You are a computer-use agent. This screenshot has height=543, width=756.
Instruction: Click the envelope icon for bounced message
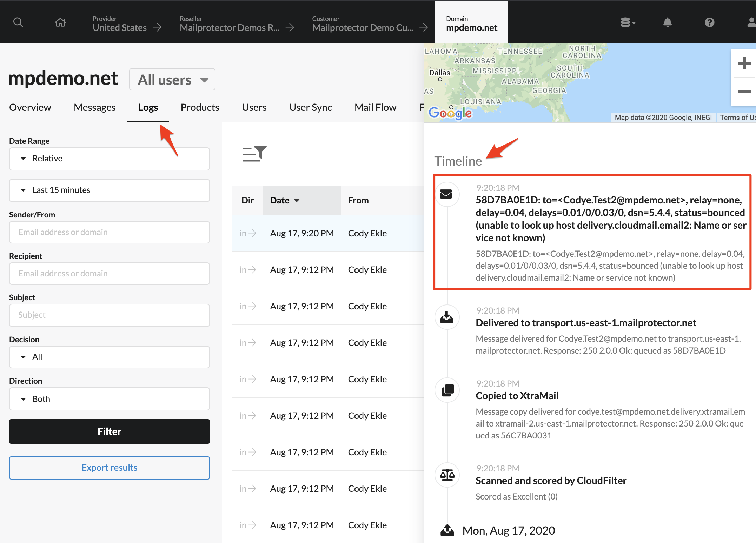tap(446, 194)
